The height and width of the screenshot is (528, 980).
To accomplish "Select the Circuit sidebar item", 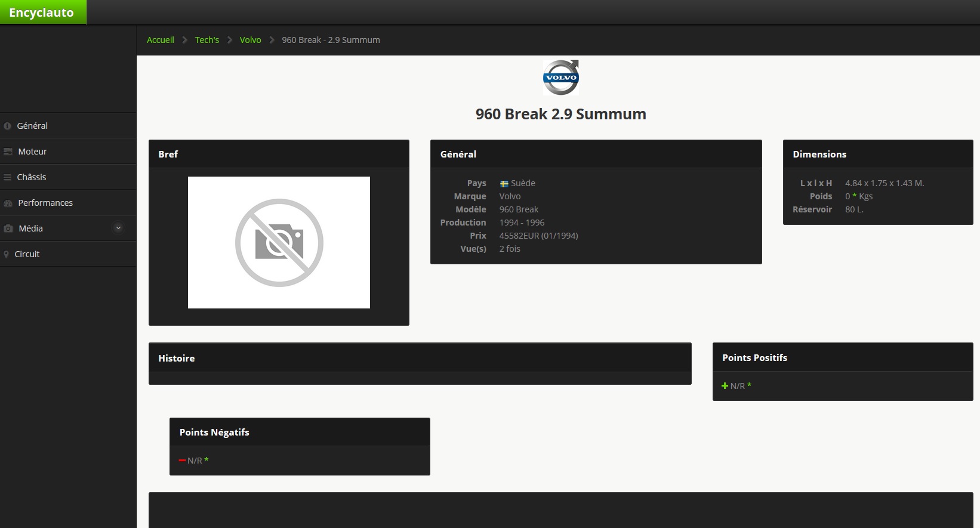I will tap(68, 254).
